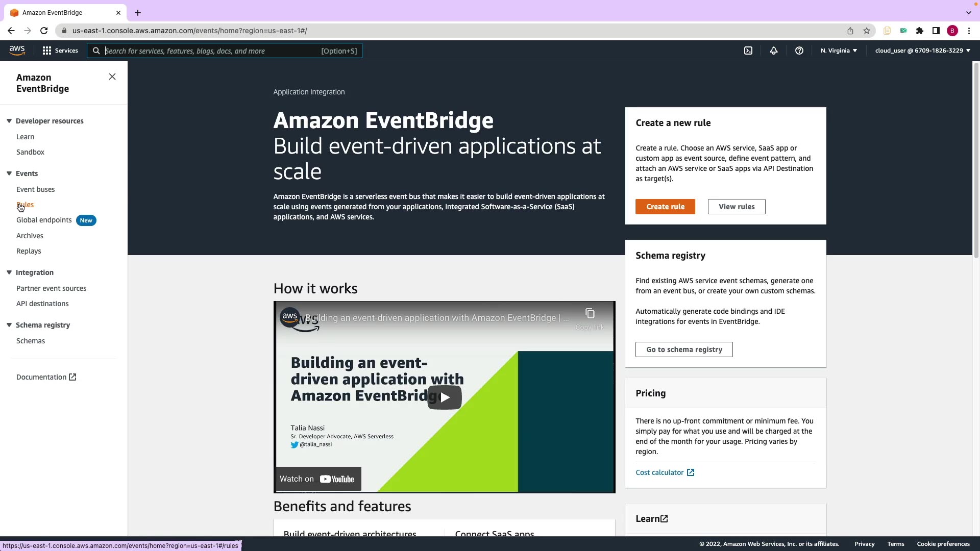Click the notifications bell icon
Screen dimensions: 980x551
774,51
